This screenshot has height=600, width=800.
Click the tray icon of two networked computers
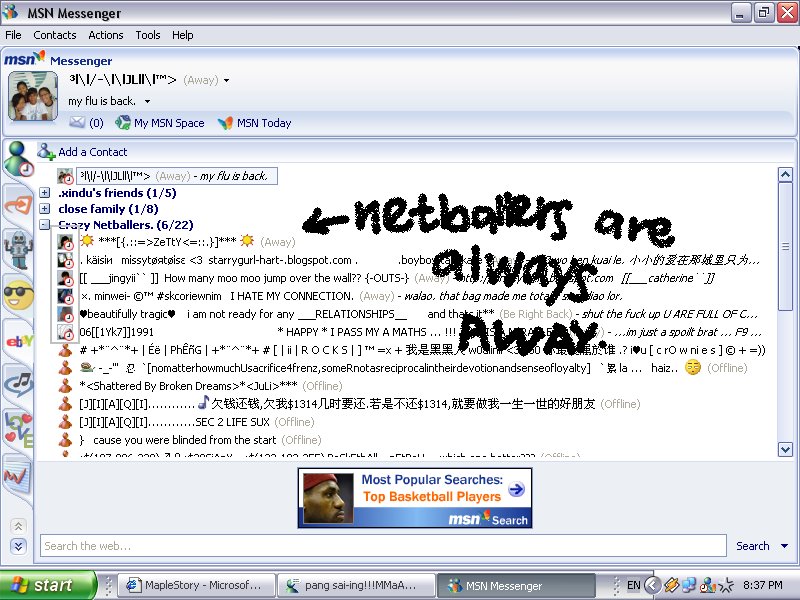689,585
